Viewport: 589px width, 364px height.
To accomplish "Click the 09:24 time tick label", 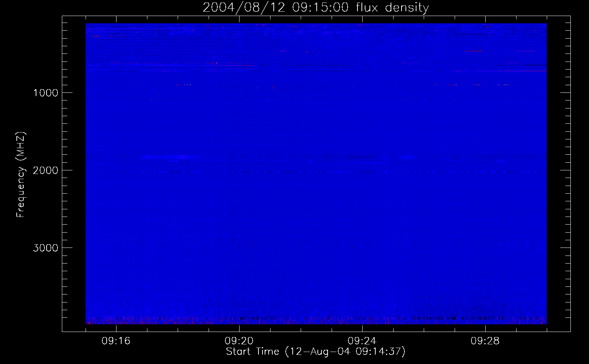I will click(x=362, y=341).
